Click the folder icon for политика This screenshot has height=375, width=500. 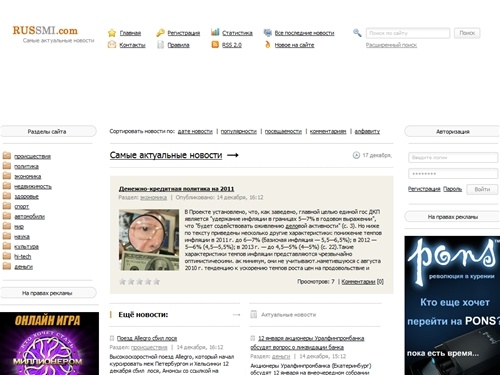tap(7, 166)
